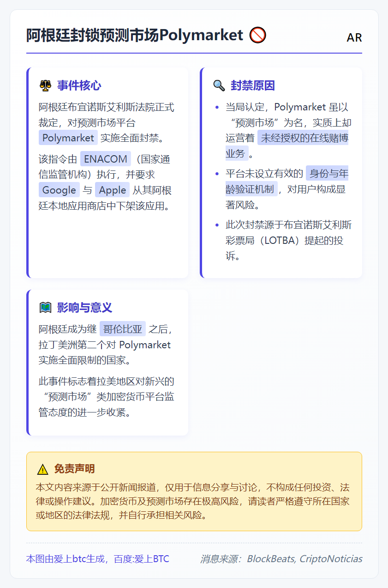Click the bullet starting 当局认定，Polymarket
Screen dimensions: 388x588
point(289,130)
